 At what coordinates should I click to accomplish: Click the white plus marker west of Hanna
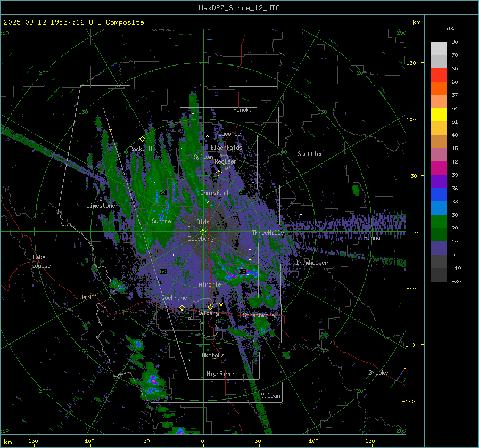[301, 214]
